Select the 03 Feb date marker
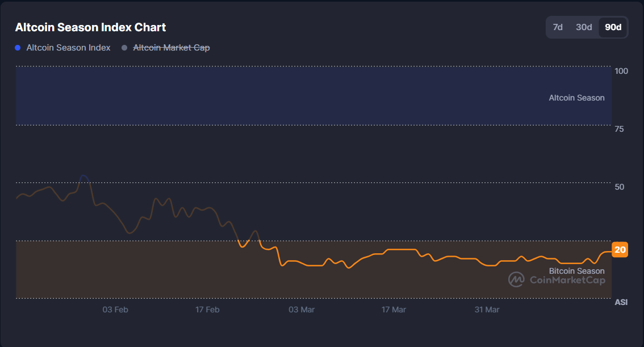Viewport: 644px width, 347px height. (x=115, y=310)
